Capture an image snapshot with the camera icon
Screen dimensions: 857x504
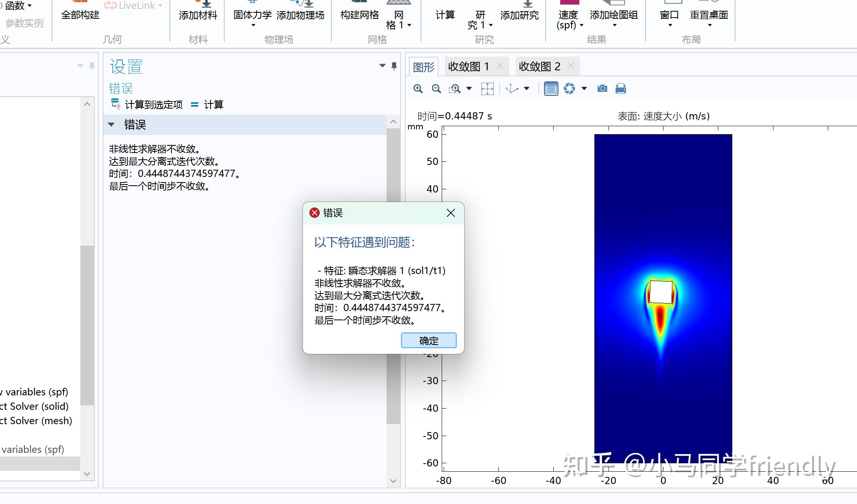coord(602,88)
